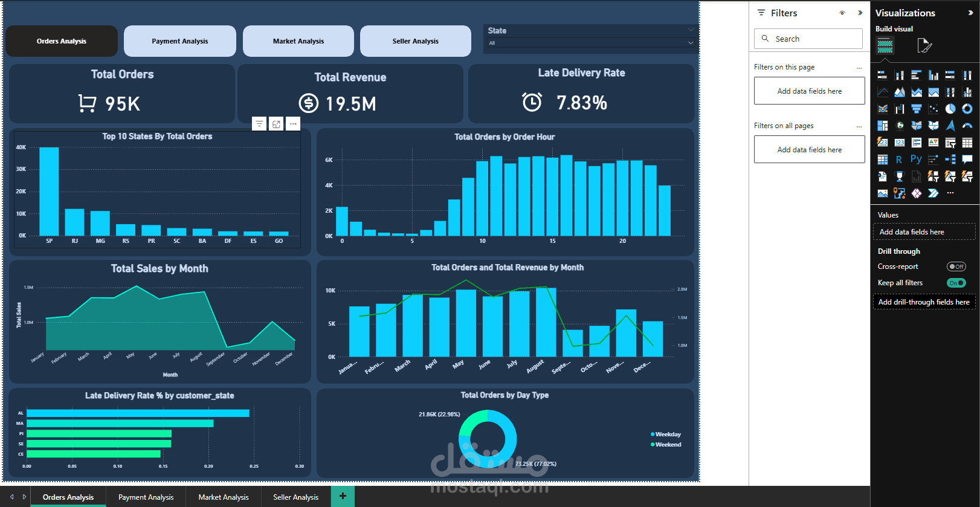This screenshot has height=507, width=980.
Task: Click the Market Analysis navigation button
Action: click(x=298, y=41)
